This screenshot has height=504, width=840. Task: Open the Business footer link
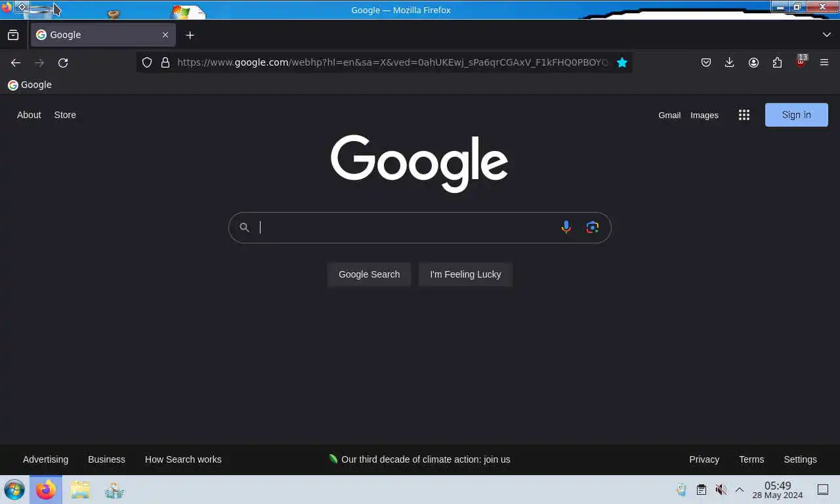click(x=106, y=459)
